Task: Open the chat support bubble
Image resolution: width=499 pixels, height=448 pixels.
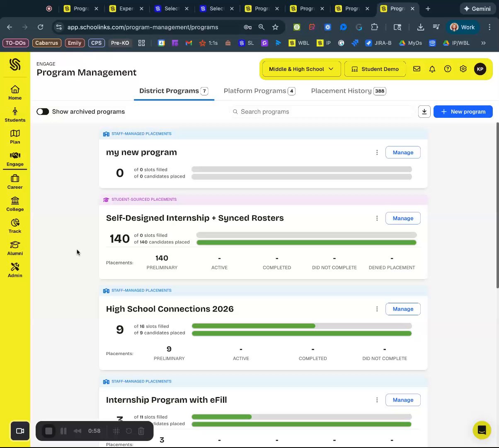Action: 482,430
